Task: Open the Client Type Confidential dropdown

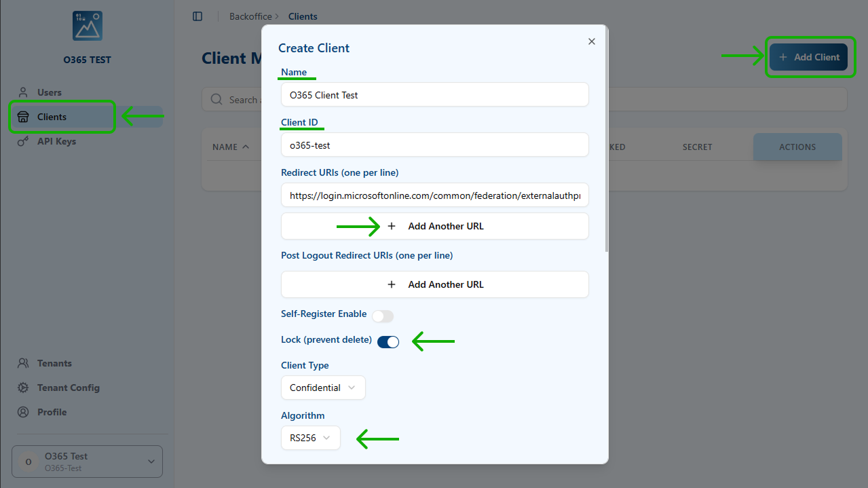Action: click(x=323, y=388)
